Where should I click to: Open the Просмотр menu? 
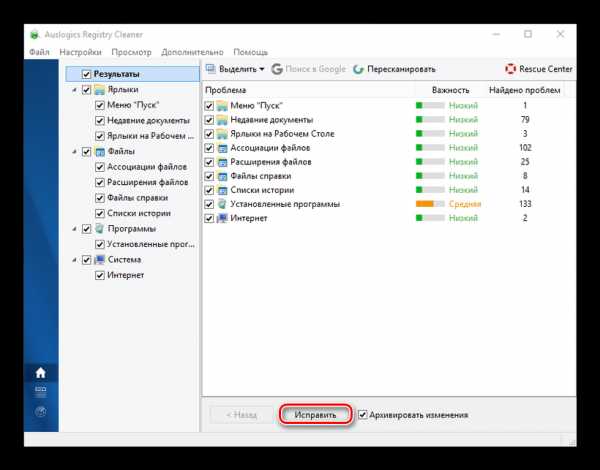tap(131, 52)
